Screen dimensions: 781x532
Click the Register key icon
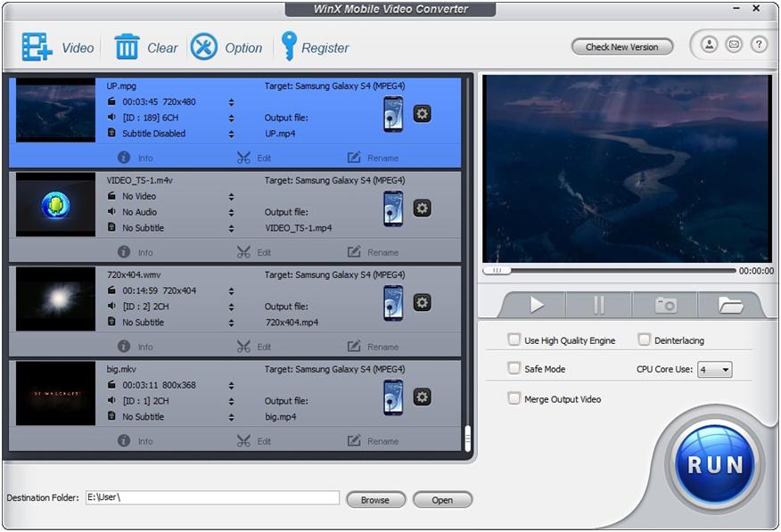point(289,46)
